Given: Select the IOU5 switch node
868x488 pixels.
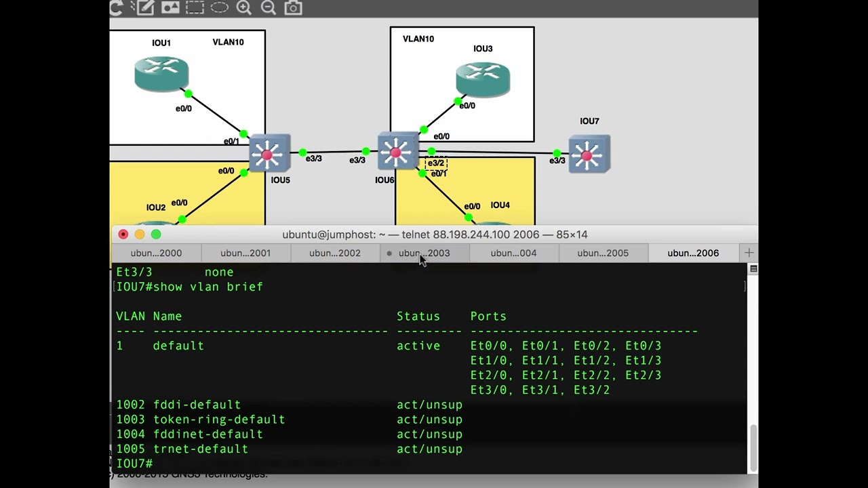Looking at the screenshot, I should point(270,153).
